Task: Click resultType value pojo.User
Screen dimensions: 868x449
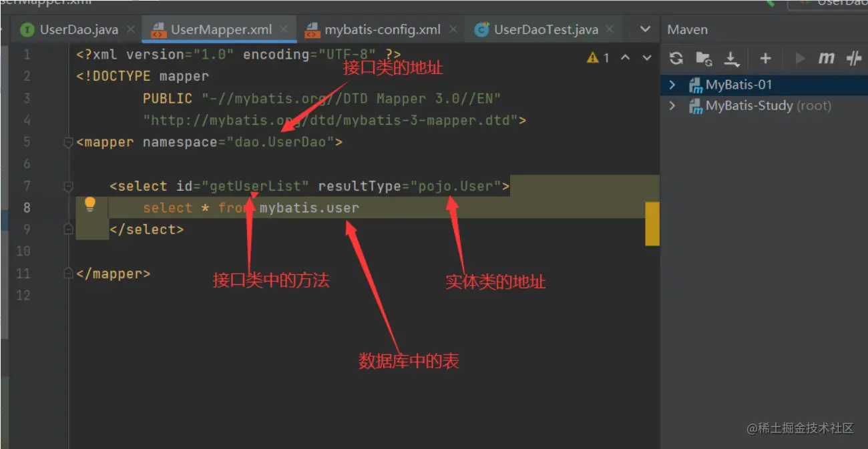Action: pos(455,186)
